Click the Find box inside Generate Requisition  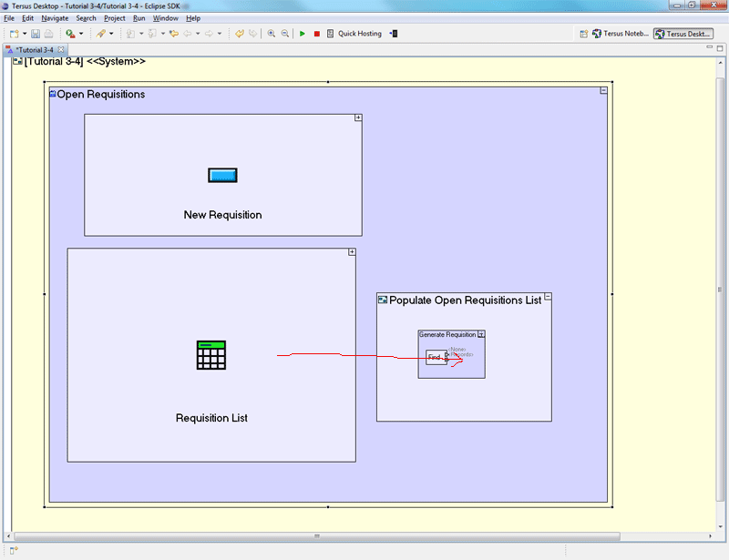click(436, 358)
